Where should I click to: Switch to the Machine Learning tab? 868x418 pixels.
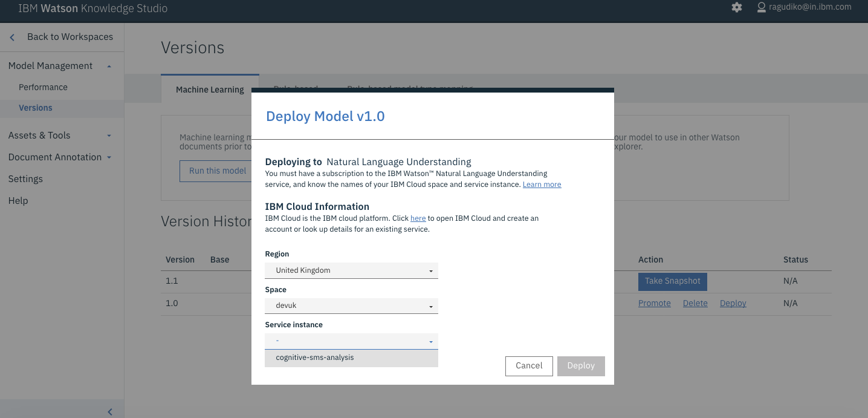(210, 90)
